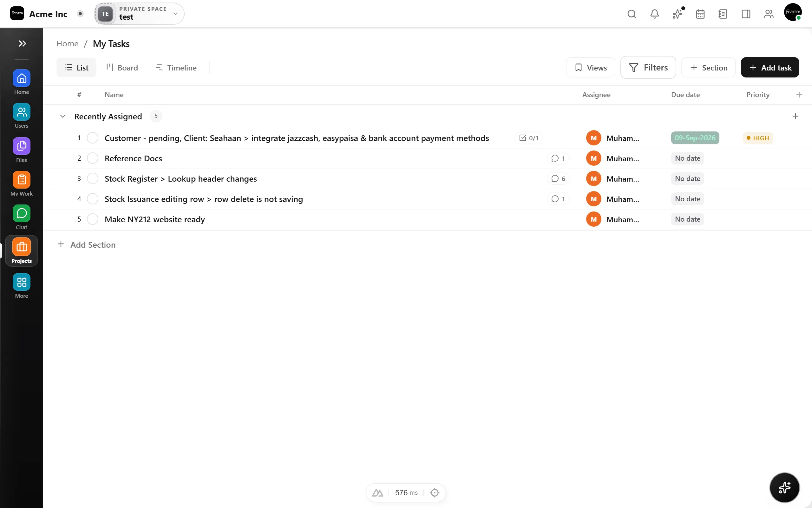The width and height of the screenshot is (812, 508).
Task: Switch to the Board view tab
Action: 122,68
